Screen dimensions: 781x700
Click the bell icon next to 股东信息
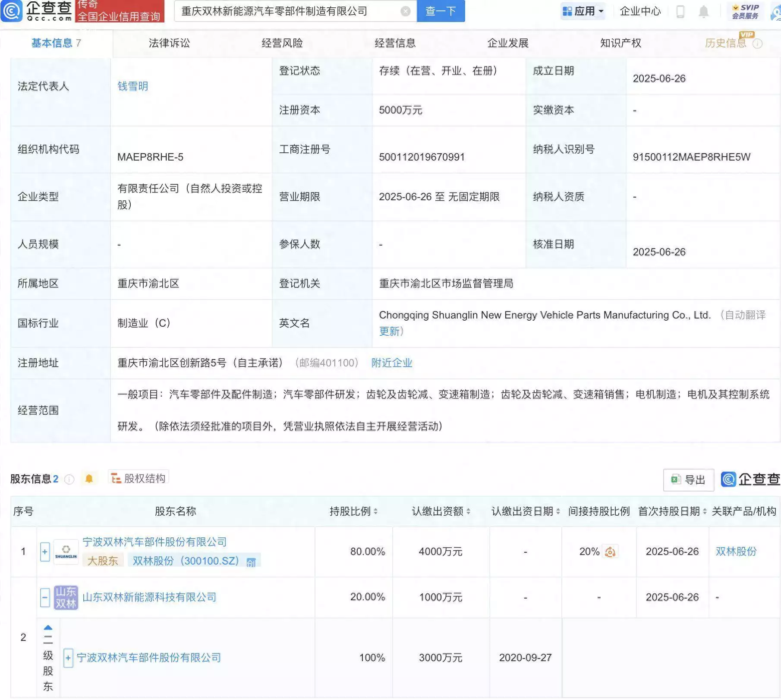pos(89,478)
